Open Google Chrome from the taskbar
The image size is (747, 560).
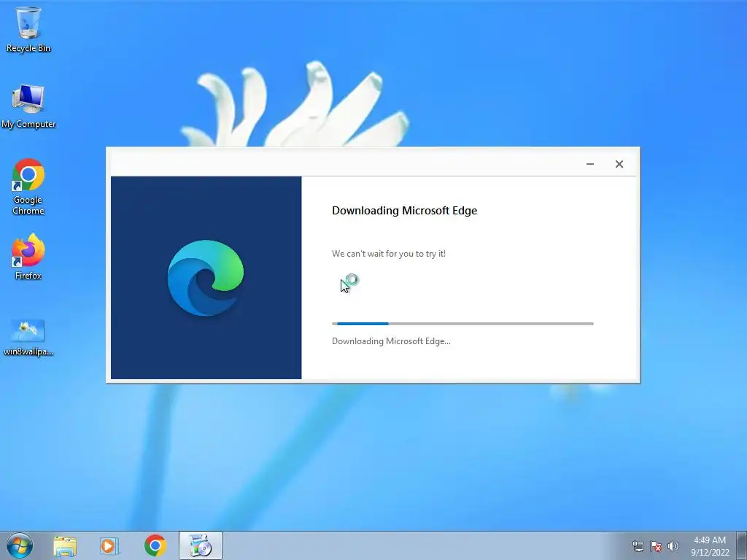(155, 545)
